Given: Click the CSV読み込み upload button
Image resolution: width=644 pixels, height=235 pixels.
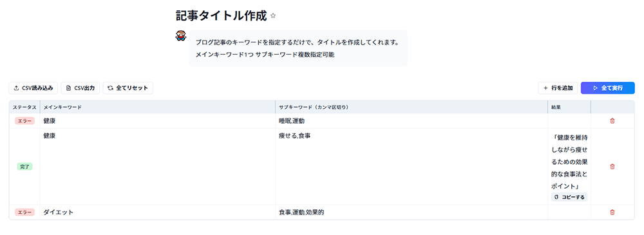Looking at the screenshot, I should pyautogui.click(x=33, y=88).
